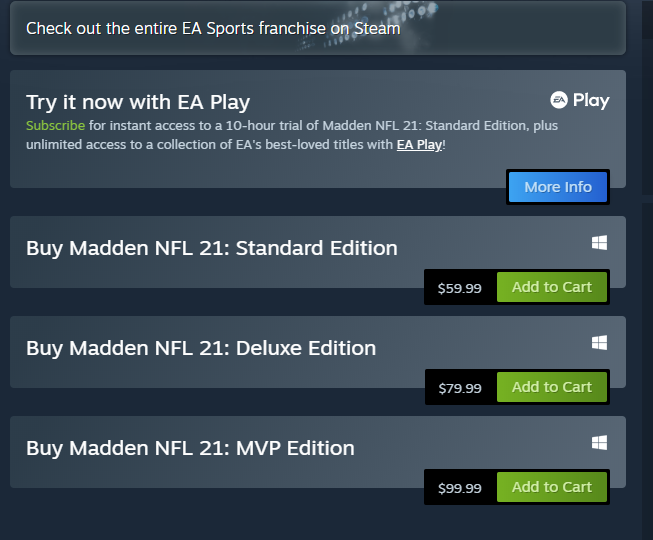Click the Windows icon for Deluxe Edition
Image resolution: width=653 pixels, height=540 pixels.
pyautogui.click(x=599, y=343)
